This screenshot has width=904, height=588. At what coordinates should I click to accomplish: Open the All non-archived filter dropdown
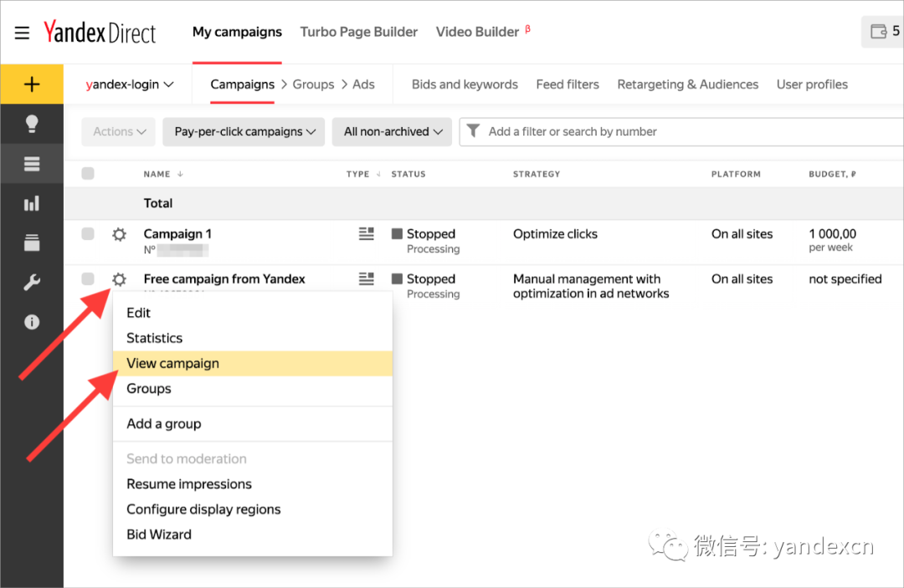pos(392,132)
